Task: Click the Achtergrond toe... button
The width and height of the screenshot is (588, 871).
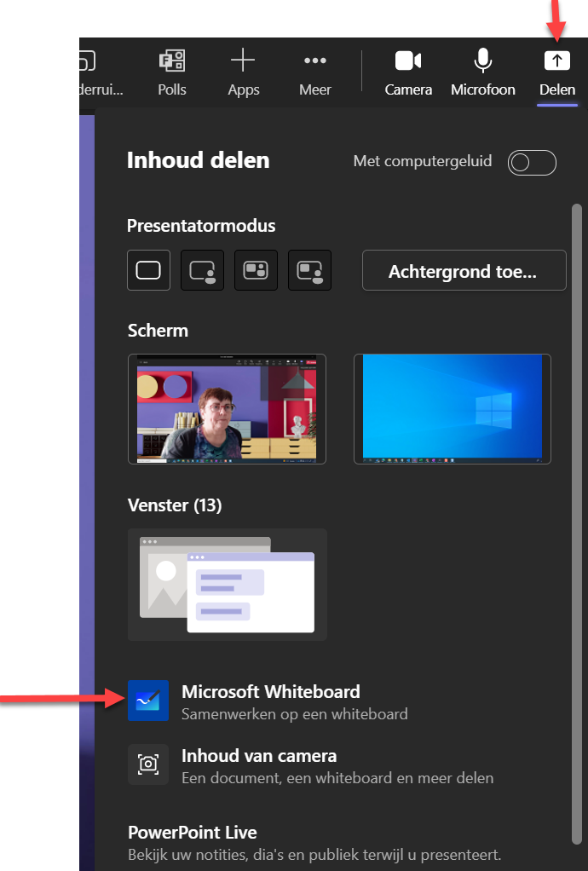Action: click(x=464, y=270)
